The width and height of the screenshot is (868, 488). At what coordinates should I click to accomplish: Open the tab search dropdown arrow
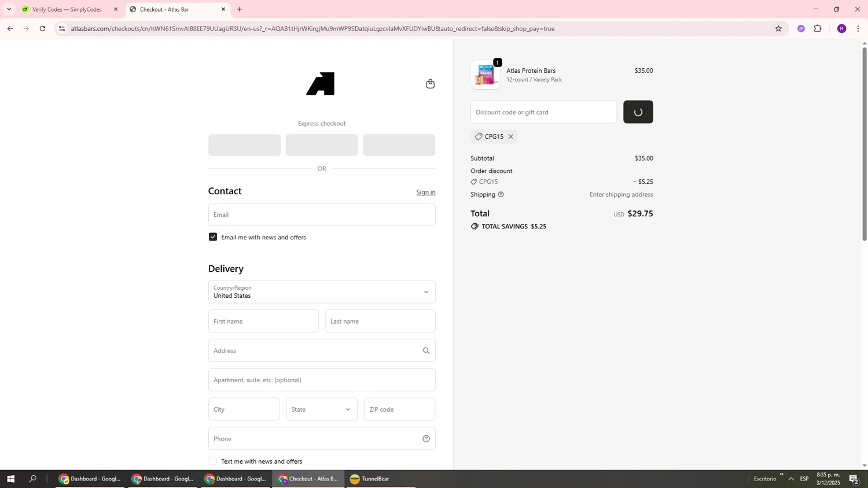click(9, 9)
